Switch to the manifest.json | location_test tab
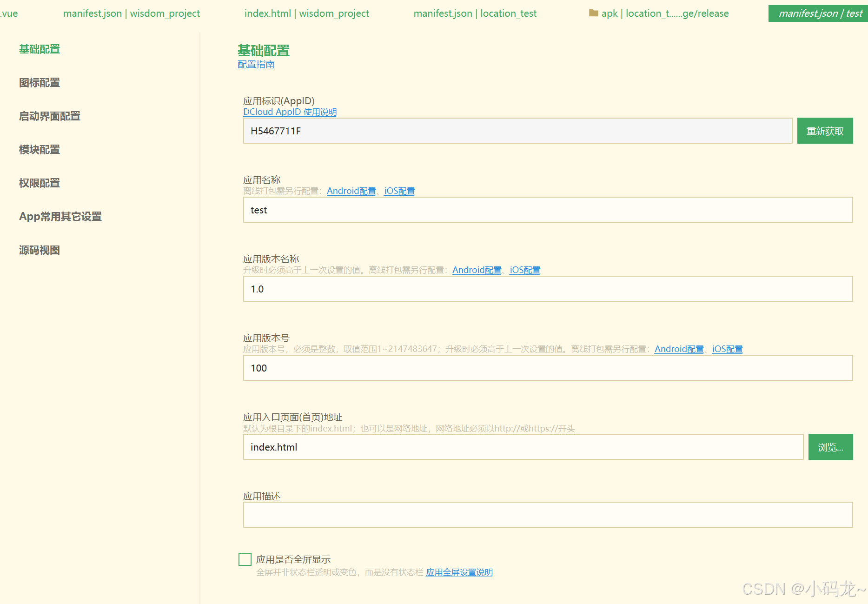The width and height of the screenshot is (868, 604). pyautogui.click(x=475, y=13)
